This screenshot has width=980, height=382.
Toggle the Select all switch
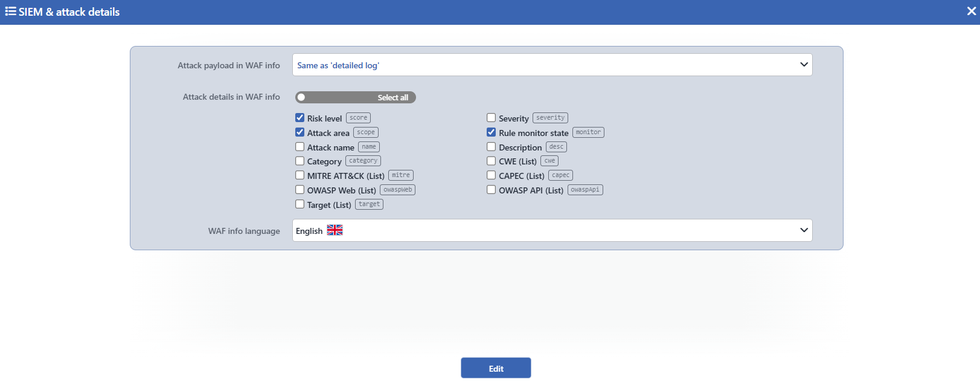coord(355,97)
